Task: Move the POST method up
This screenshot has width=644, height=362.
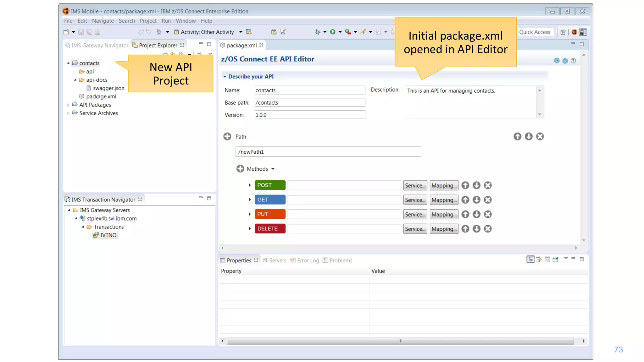Action: tap(465, 185)
